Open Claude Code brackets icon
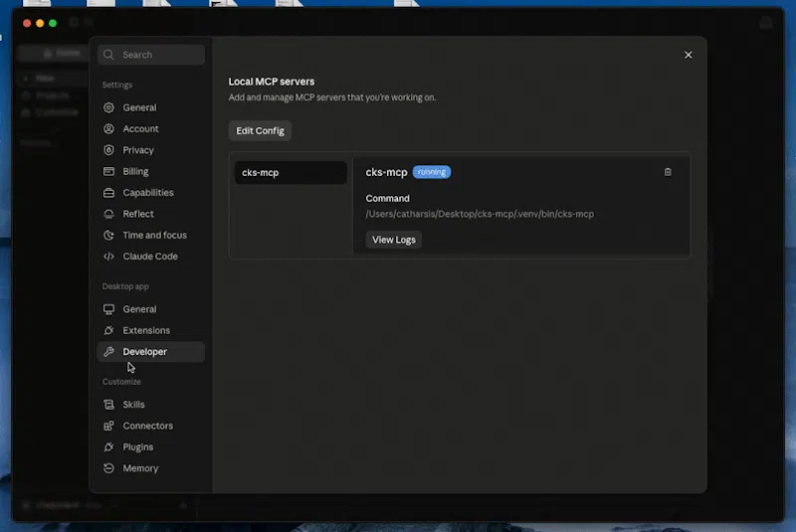796x532 pixels. pos(108,257)
